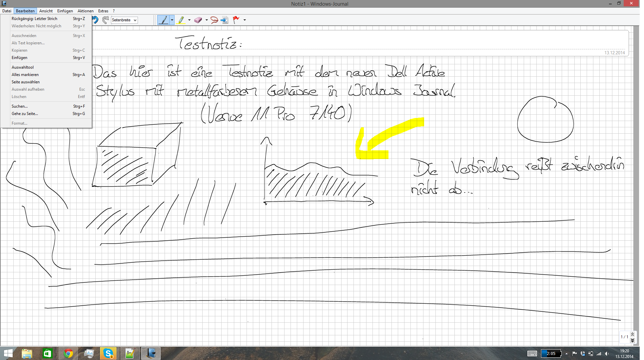Click the insert/remove space tool

click(225, 20)
